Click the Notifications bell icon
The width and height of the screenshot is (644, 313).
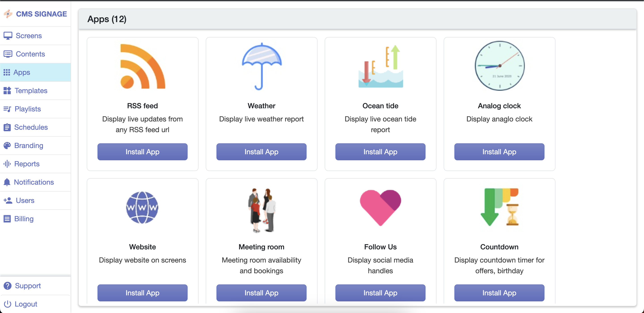pyautogui.click(x=7, y=182)
